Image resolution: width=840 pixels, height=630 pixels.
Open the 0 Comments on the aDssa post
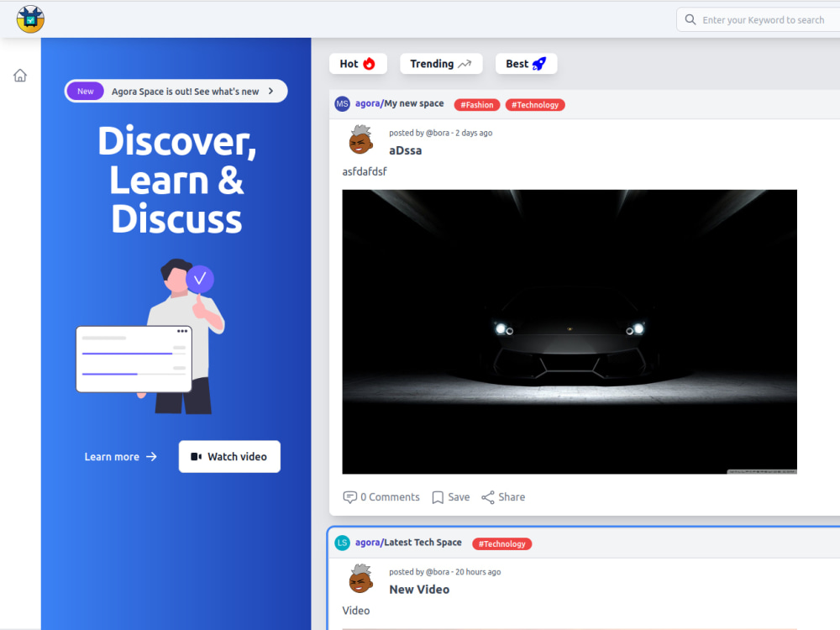pyautogui.click(x=381, y=497)
